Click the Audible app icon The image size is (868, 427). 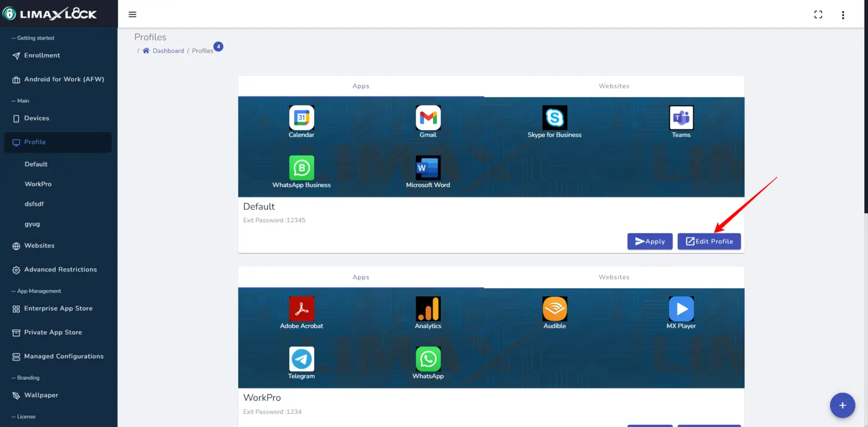click(x=554, y=309)
